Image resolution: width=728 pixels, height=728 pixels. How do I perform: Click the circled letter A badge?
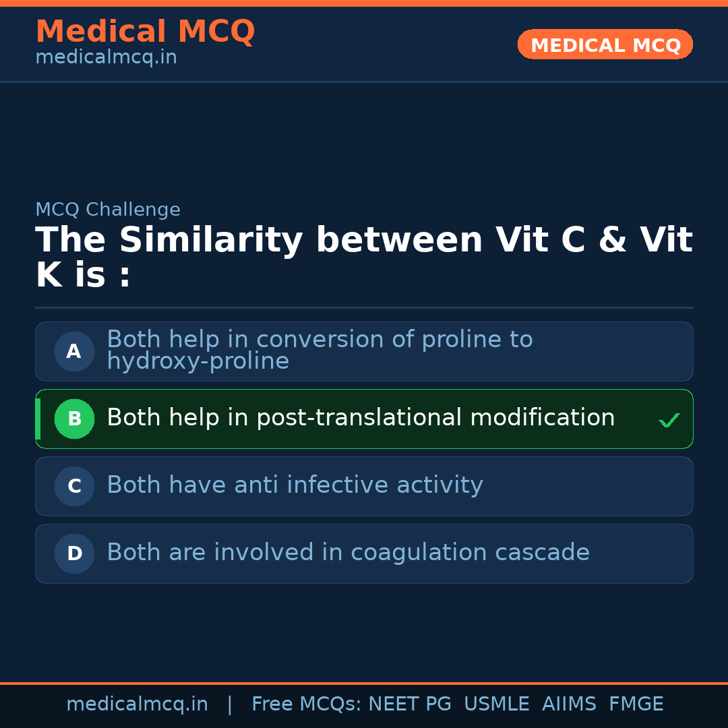(74, 351)
